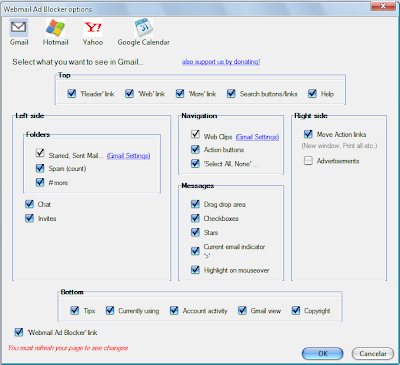
Task: Uncheck Spam (count) option
Action: 40,168
